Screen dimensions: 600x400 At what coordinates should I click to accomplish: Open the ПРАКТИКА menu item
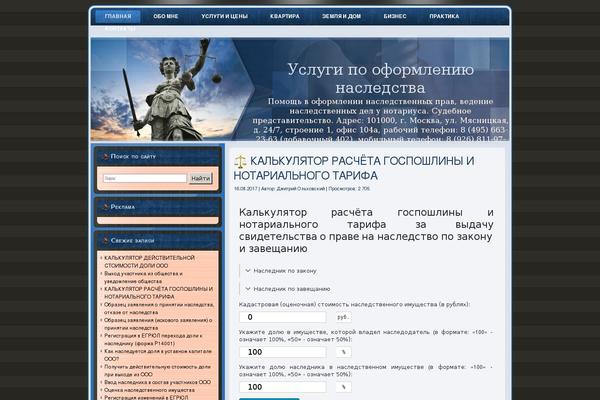[x=444, y=16]
